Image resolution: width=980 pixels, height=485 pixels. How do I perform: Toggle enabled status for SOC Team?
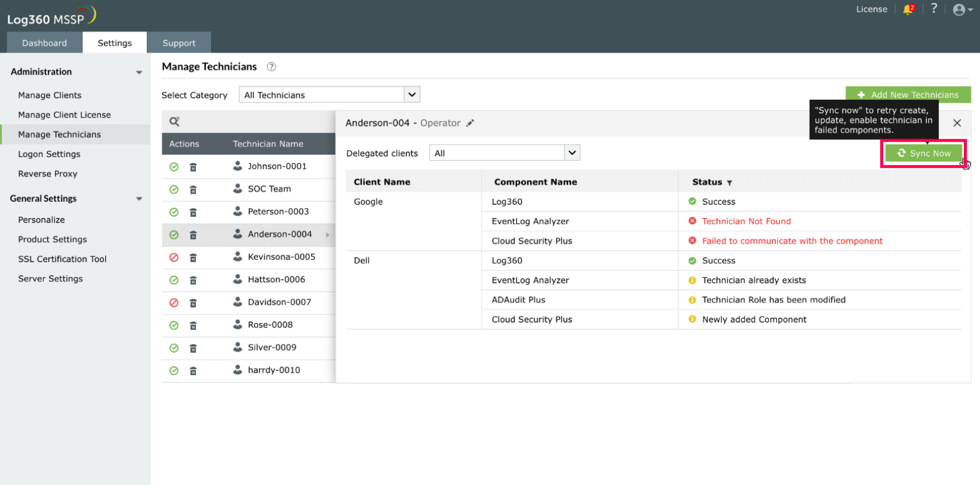[174, 190]
